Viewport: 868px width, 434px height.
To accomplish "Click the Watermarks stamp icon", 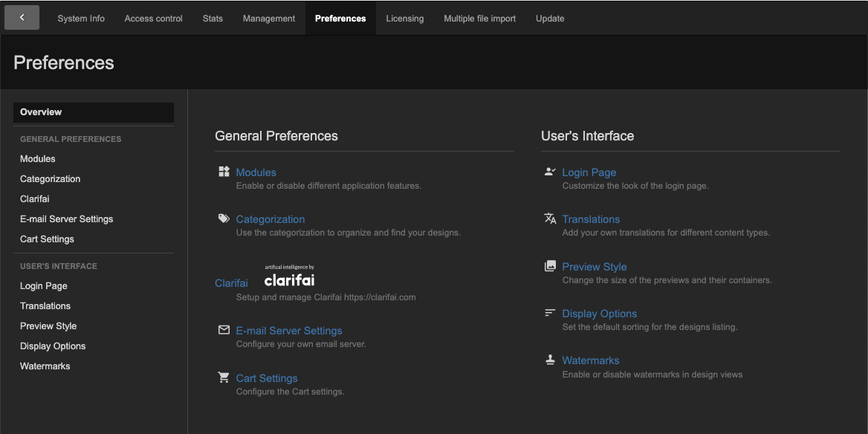I will pyautogui.click(x=550, y=360).
